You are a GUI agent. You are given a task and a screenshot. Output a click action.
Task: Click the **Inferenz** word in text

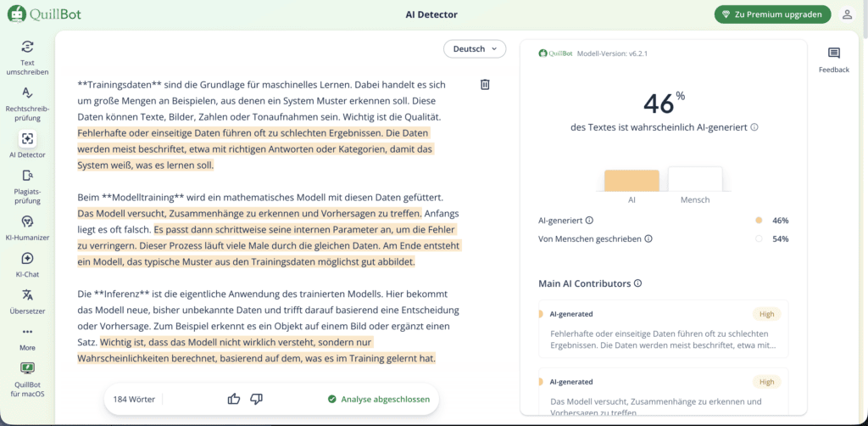pos(124,294)
